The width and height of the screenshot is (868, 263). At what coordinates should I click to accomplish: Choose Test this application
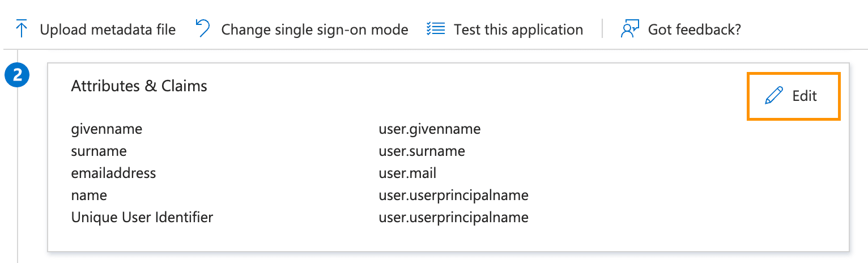(x=518, y=29)
